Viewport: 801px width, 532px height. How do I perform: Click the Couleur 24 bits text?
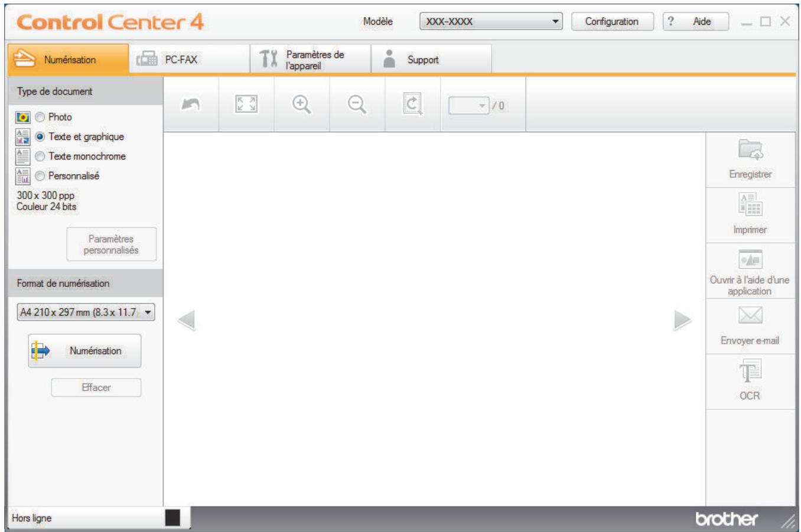pyautogui.click(x=47, y=207)
